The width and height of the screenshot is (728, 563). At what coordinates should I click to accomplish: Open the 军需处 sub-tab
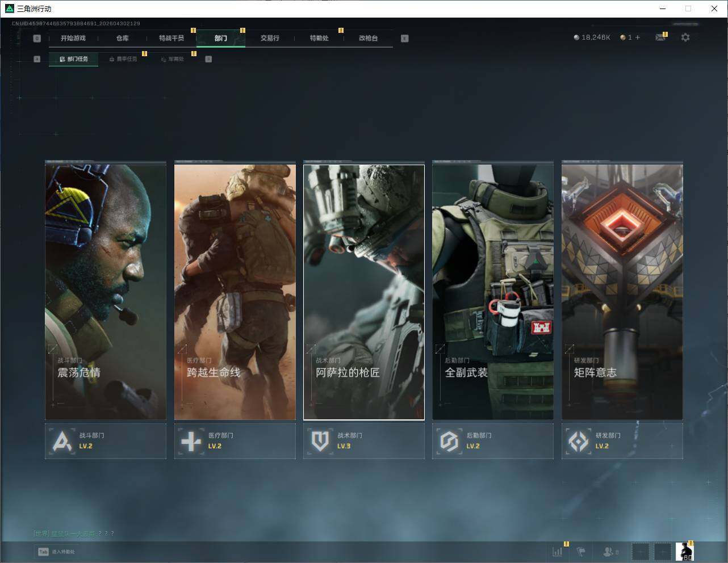[172, 59]
